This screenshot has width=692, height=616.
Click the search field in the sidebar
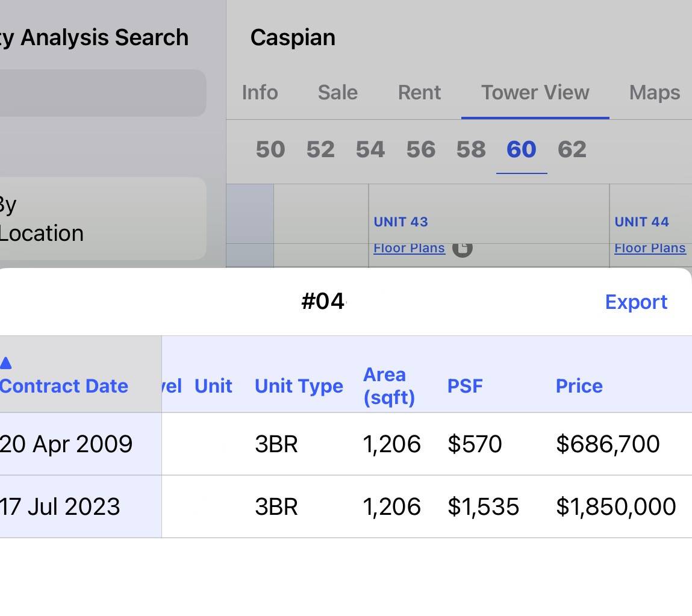[x=103, y=93]
